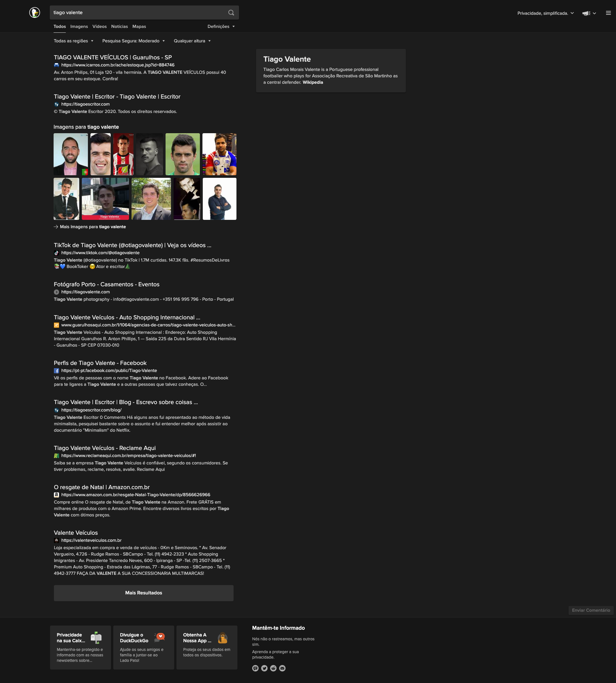Open first image thumbnail with Portuguese flag

[x=71, y=154]
